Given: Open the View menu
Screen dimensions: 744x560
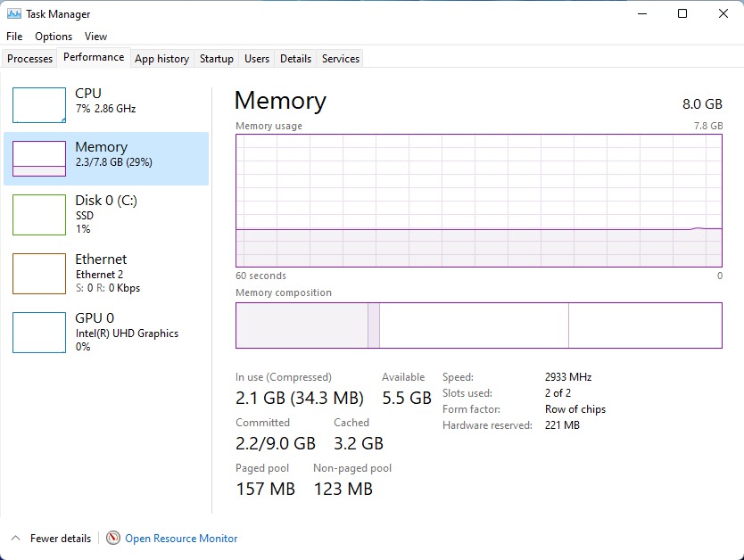Looking at the screenshot, I should tap(95, 37).
